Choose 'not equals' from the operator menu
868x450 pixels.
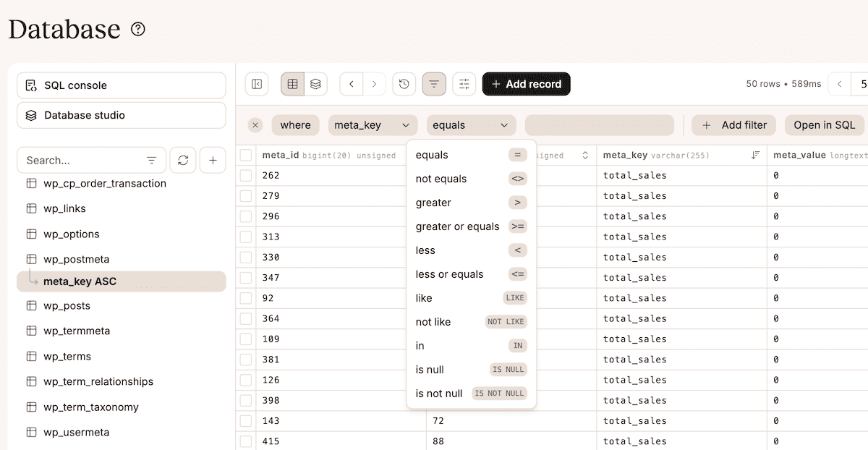[441, 179]
